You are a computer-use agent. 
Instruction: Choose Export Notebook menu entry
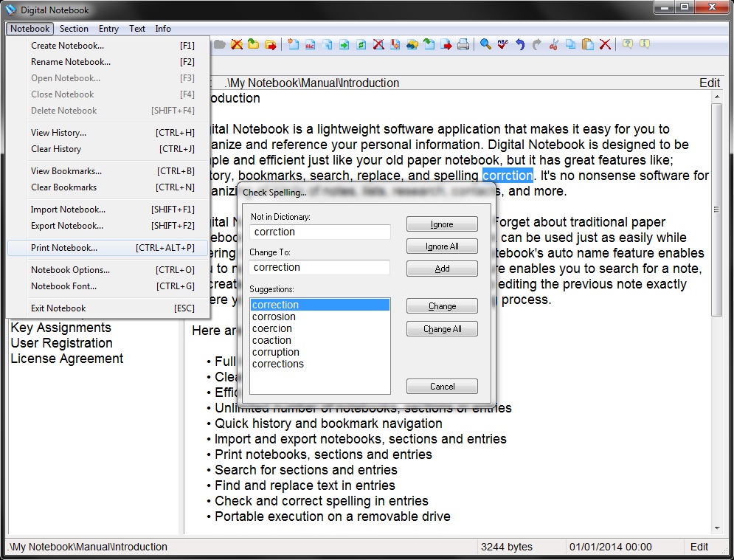[108, 226]
